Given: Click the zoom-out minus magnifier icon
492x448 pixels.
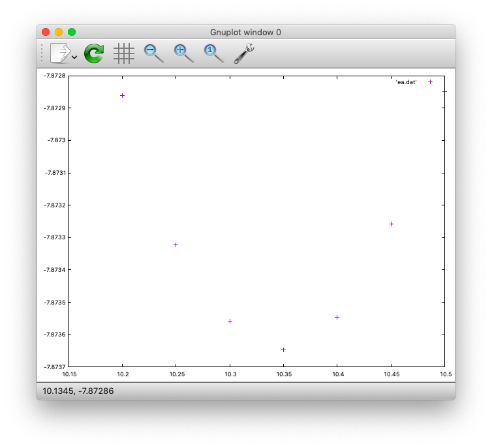Looking at the screenshot, I should click(153, 53).
